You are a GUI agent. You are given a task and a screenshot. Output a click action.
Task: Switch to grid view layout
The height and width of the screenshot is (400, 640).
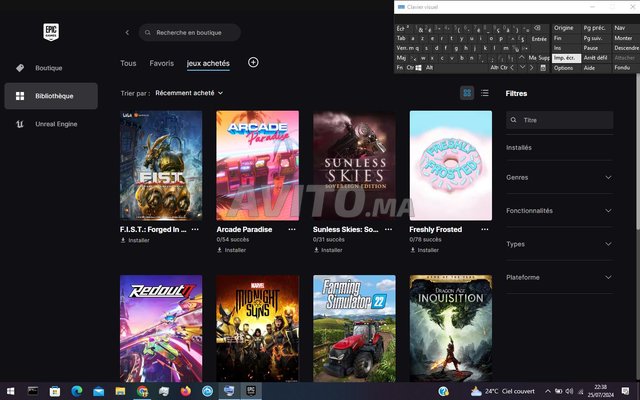click(x=467, y=93)
